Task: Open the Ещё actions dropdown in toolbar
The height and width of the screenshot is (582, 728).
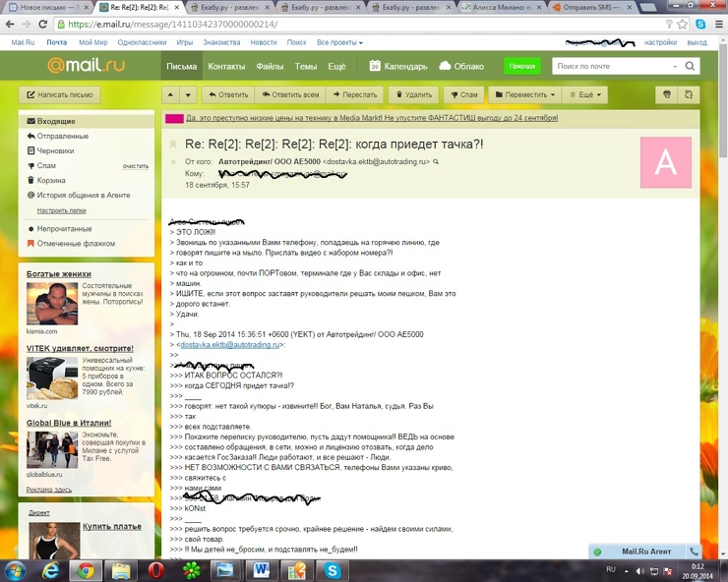Action: [x=586, y=95]
